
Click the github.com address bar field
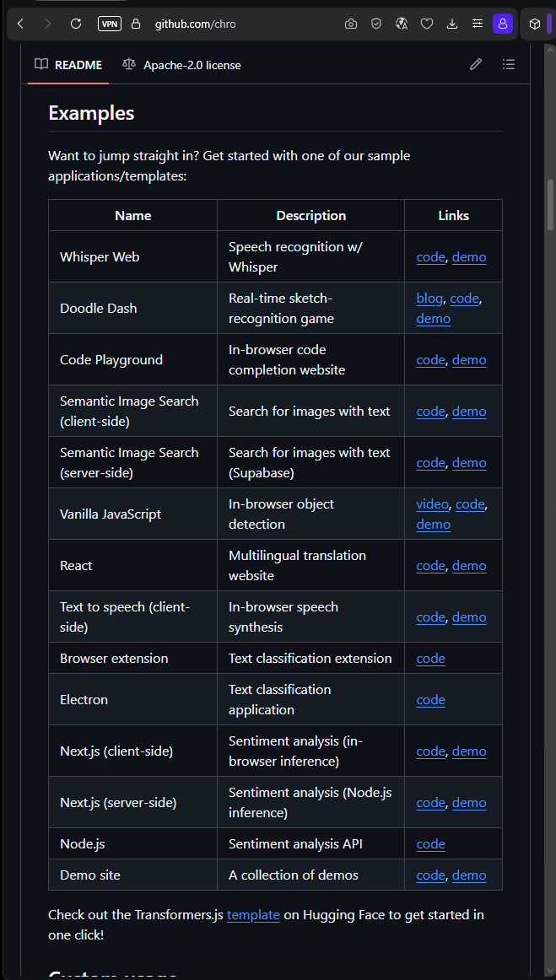click(195, 24)
